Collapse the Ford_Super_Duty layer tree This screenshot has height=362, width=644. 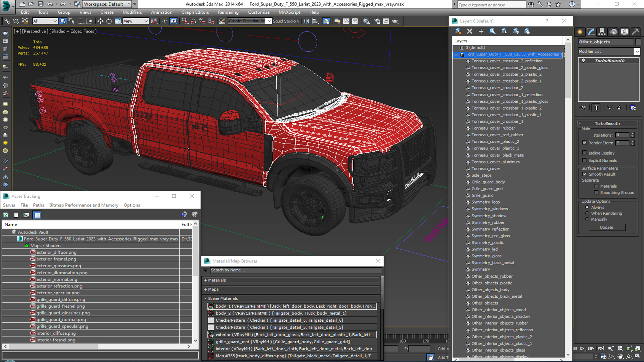[x=455, y=54]
